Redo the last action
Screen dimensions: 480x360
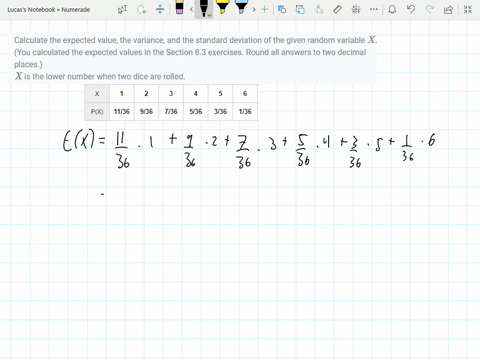click(x=430, y=9)
